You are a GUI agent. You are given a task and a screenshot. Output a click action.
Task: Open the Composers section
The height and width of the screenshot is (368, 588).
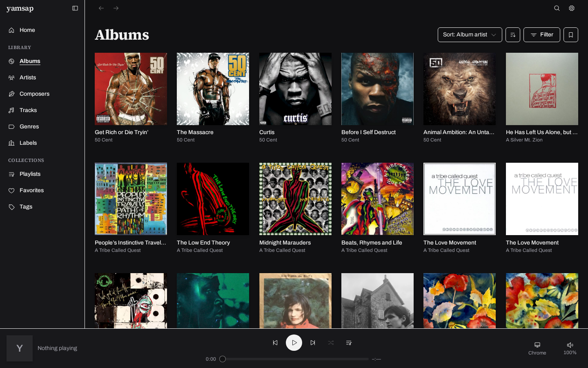42,94
